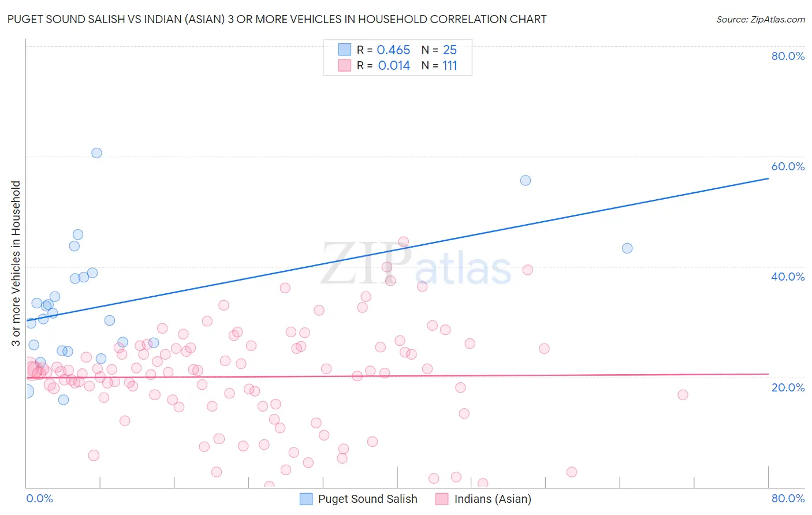Screen dimensions: 812x515
Task: Click the chart title text
Action: tap(277, 19)
